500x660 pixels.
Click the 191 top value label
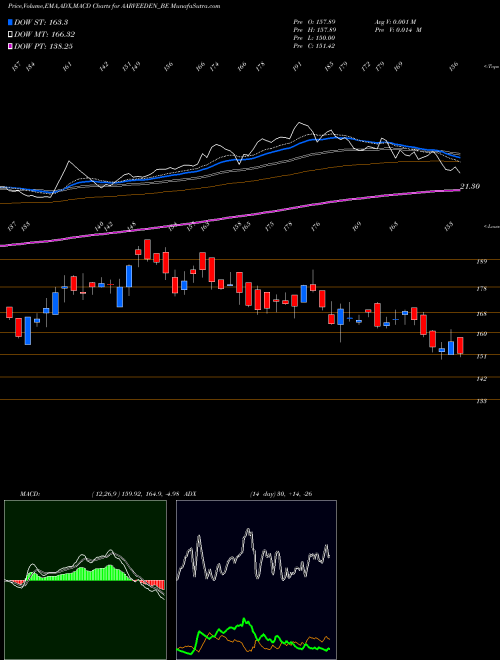(298, 67)
